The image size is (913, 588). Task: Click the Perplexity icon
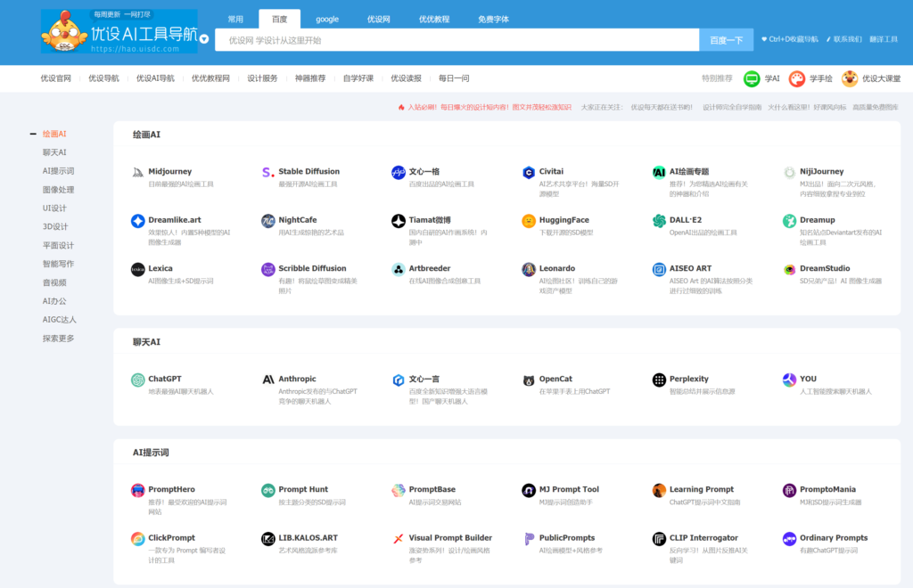tap(659, 380)
